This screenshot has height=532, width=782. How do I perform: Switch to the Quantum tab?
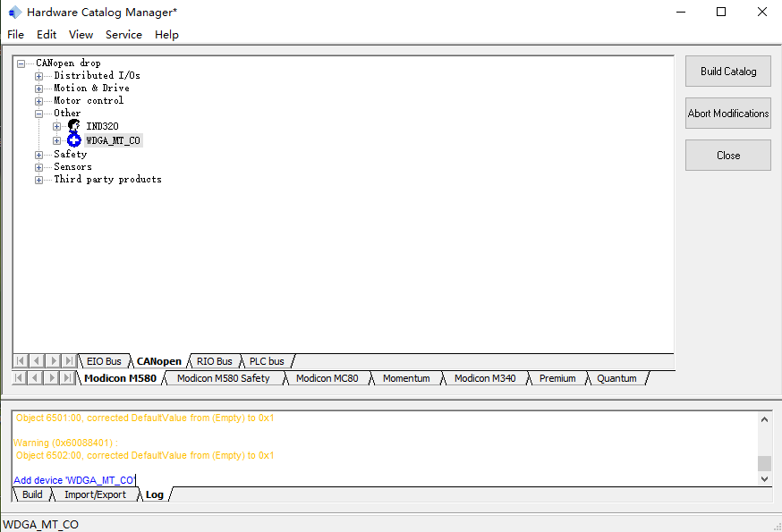[617, 378]
